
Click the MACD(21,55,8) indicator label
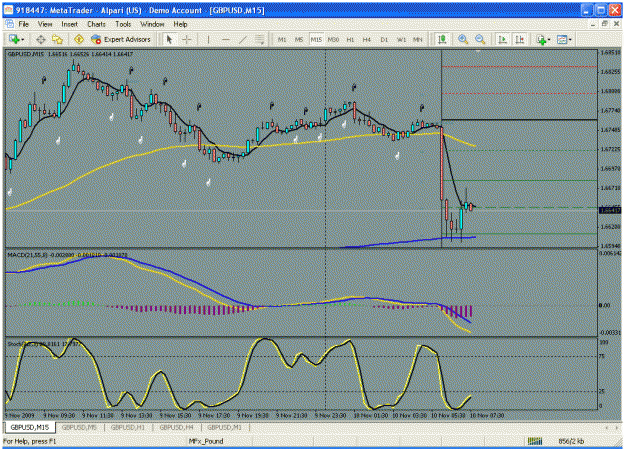[x=67, y=254]
